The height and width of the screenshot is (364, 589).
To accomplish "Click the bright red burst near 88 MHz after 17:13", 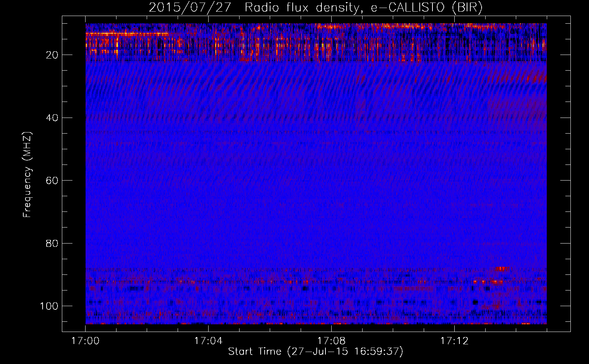I will 501,269.
